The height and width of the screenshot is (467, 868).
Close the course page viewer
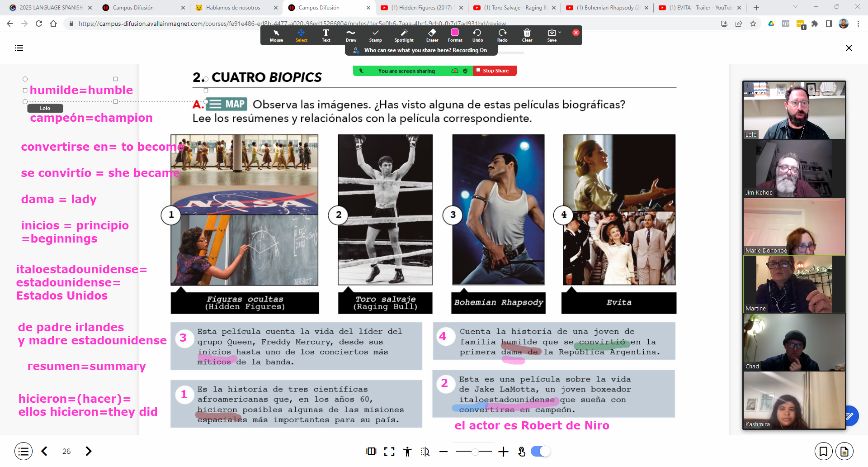click(849, 48)
